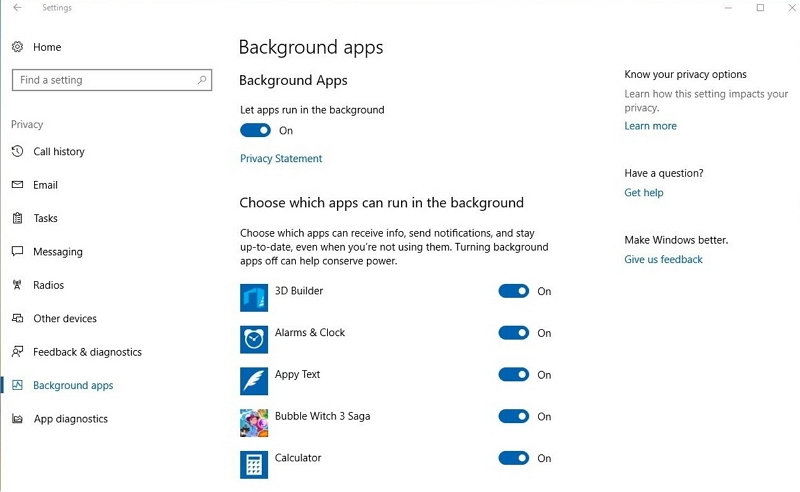The height and width of the screenshot is (492, 800).
Task: Click the Appy Text label
Action: [x=297, y=375]
